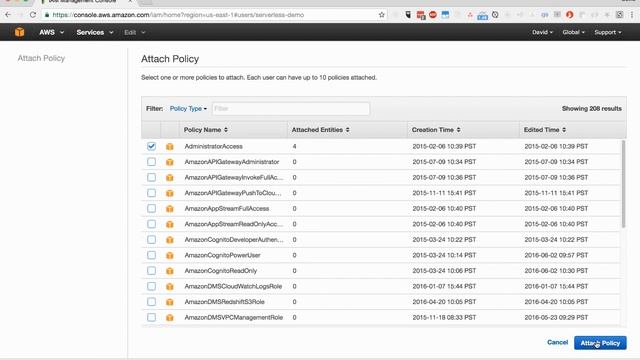Screen dimensions: 640x360
Task: Click the browser address bar URL
Action: [178, 15]
